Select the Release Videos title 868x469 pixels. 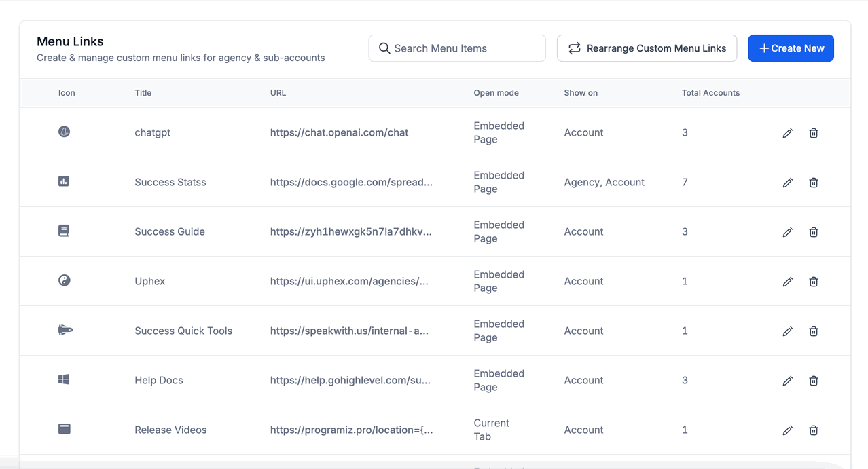[170, 430]
